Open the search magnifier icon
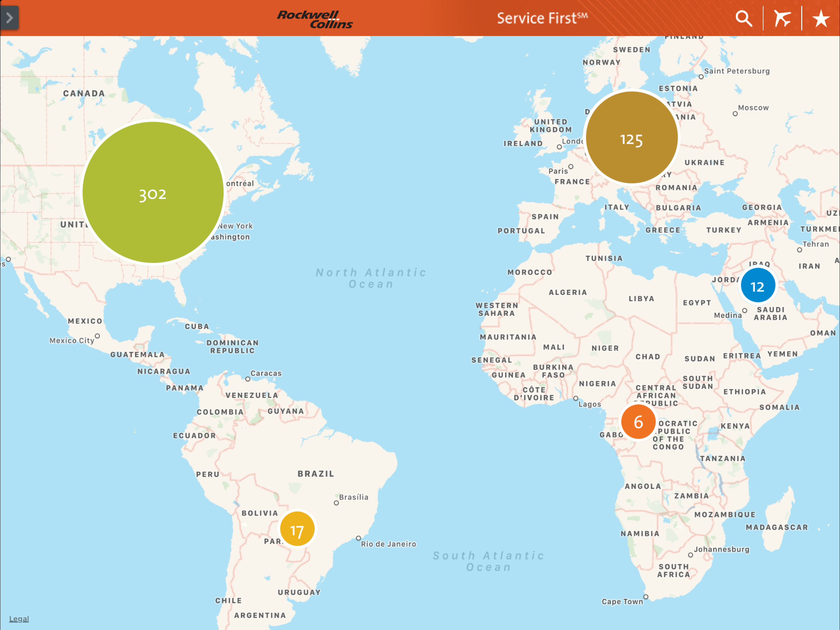This screenshot has height=630, width=840. 743,18
